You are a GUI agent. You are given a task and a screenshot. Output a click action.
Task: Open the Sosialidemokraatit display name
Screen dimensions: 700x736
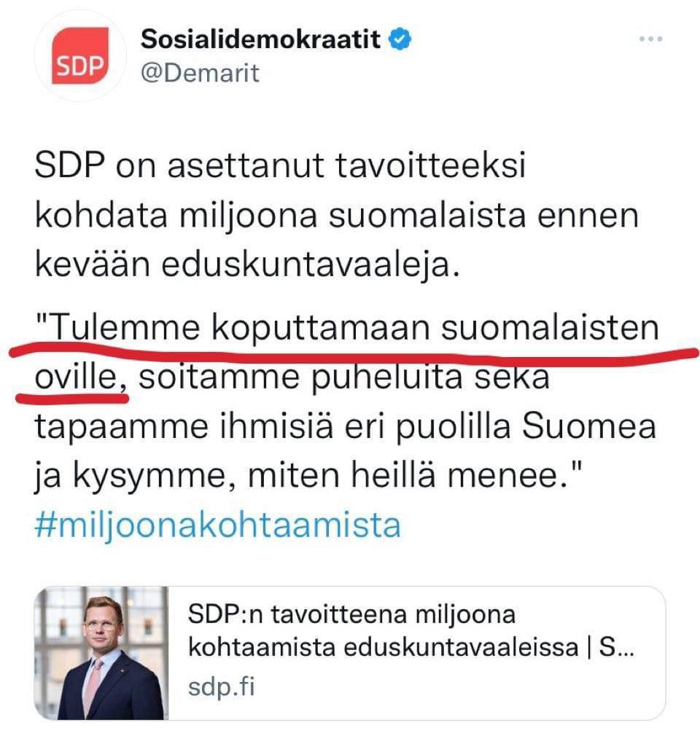point(260,40)
